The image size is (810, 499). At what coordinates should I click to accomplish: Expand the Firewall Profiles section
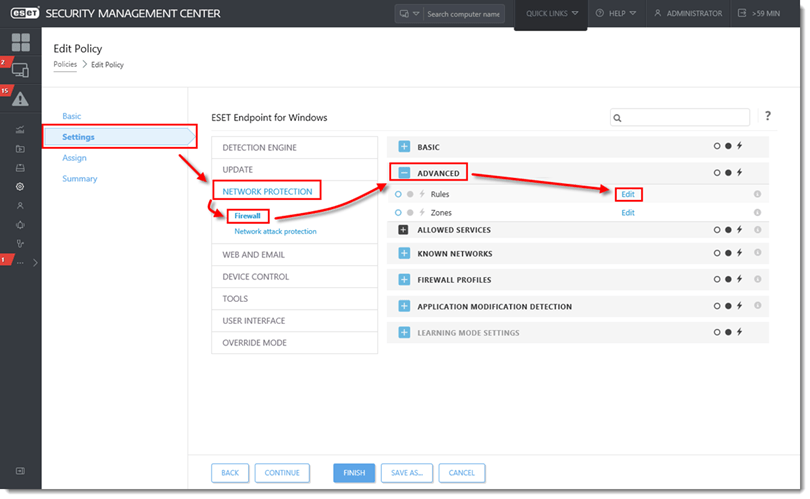tap(404, 279)
